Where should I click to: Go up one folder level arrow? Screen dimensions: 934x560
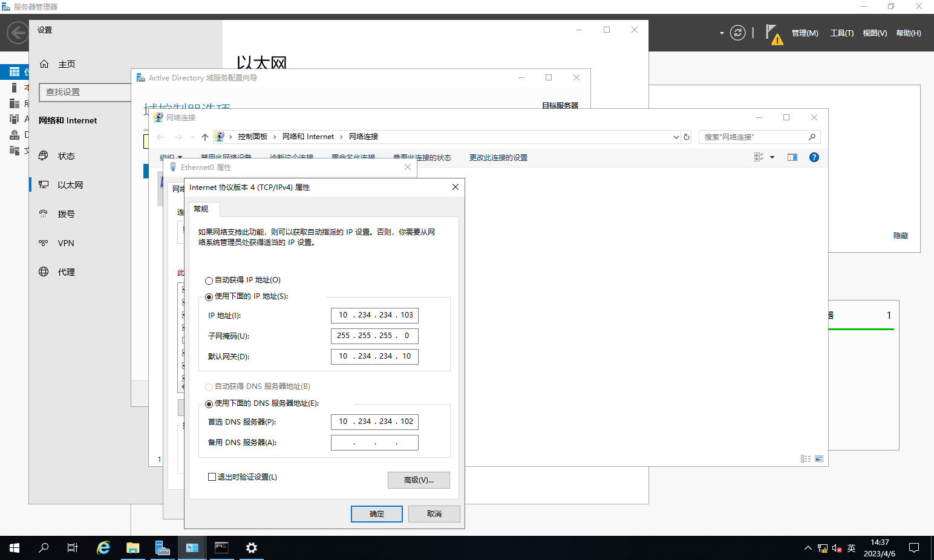point(205,137)
